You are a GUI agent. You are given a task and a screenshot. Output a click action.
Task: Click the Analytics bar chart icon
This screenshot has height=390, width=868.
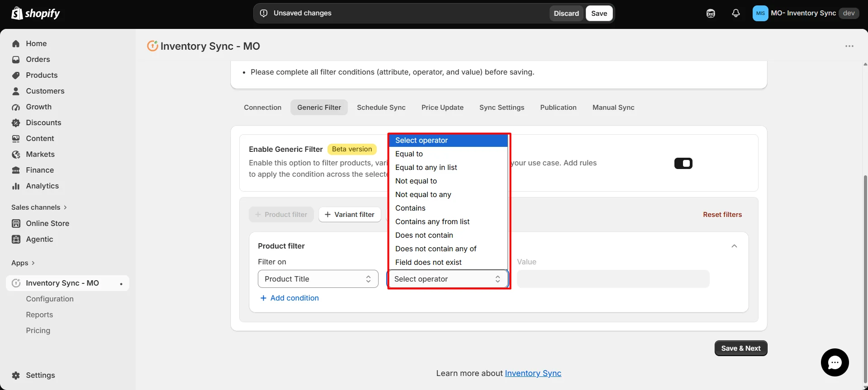pos(16,186)
